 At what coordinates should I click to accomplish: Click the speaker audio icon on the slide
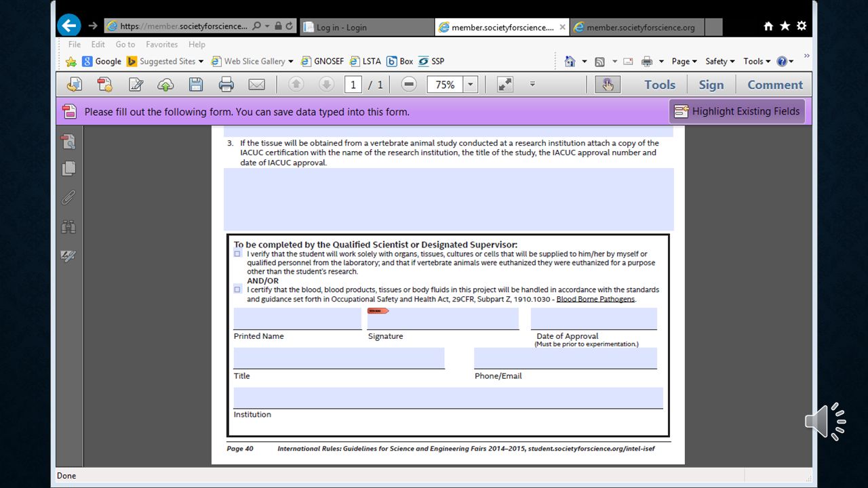(x=825, y=421)
